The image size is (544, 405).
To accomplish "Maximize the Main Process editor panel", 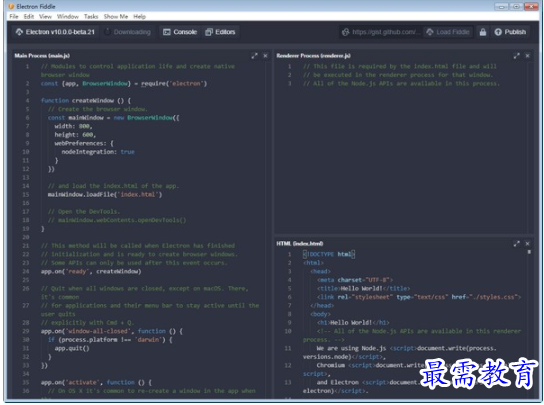I will (x=254, y=56).
